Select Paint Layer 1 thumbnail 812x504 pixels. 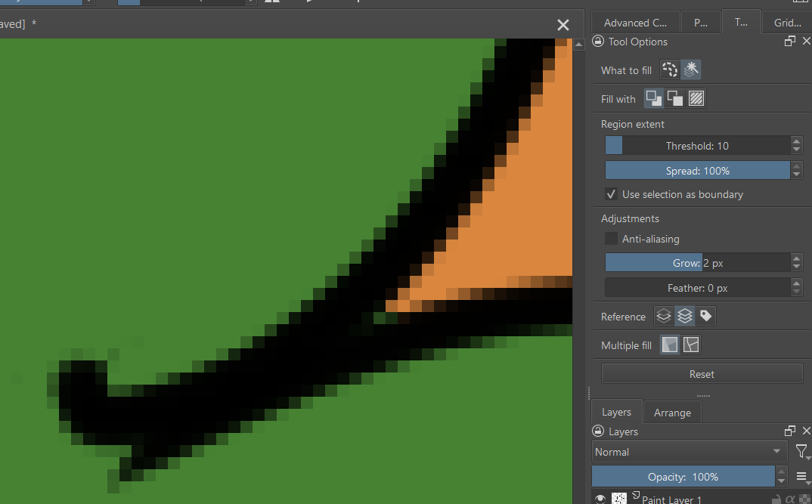click(x=619, y=499)
